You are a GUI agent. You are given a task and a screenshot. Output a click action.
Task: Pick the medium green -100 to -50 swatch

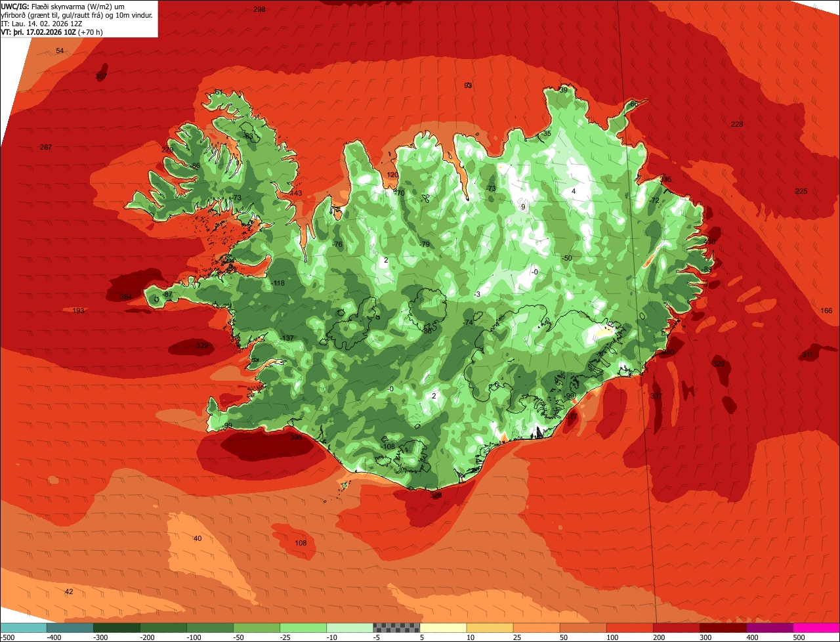(x=210, y=628)
